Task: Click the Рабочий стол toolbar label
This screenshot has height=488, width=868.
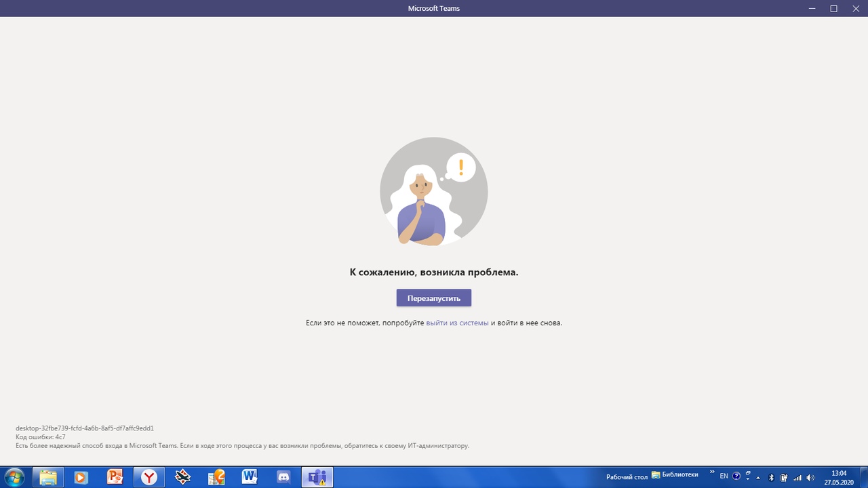Action: (x=627, y=477)
